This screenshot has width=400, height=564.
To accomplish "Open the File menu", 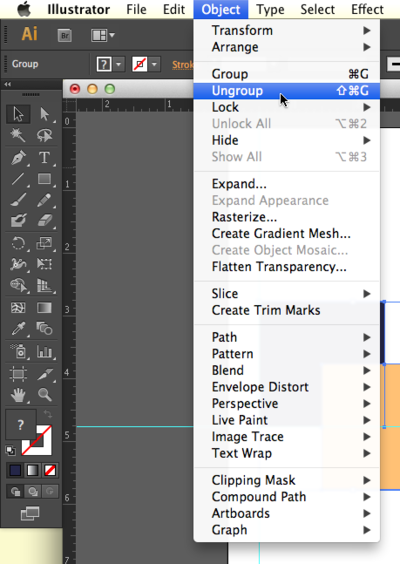I will click(136, 9).
